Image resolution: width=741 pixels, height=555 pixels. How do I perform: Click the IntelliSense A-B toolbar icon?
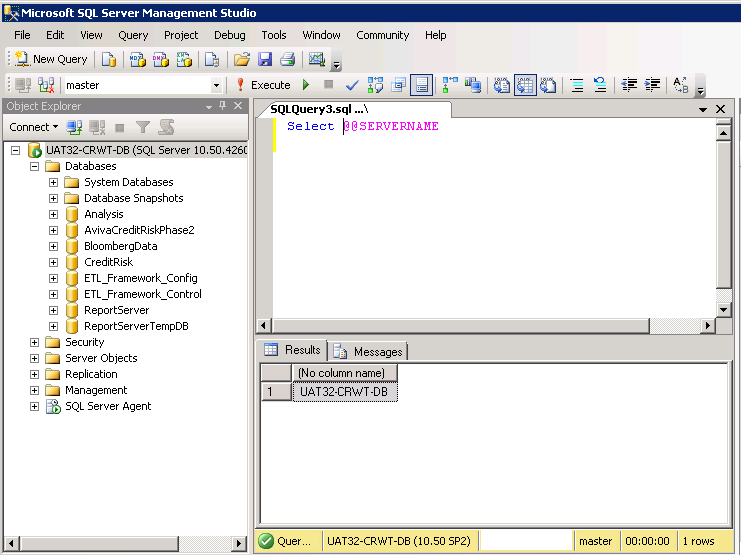tap(681, 85)
